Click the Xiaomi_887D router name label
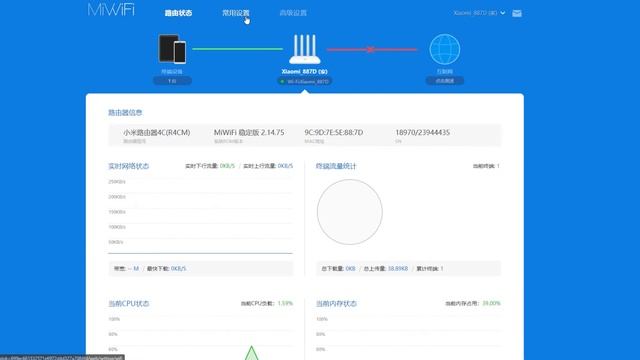 click(x=304, y=71)
